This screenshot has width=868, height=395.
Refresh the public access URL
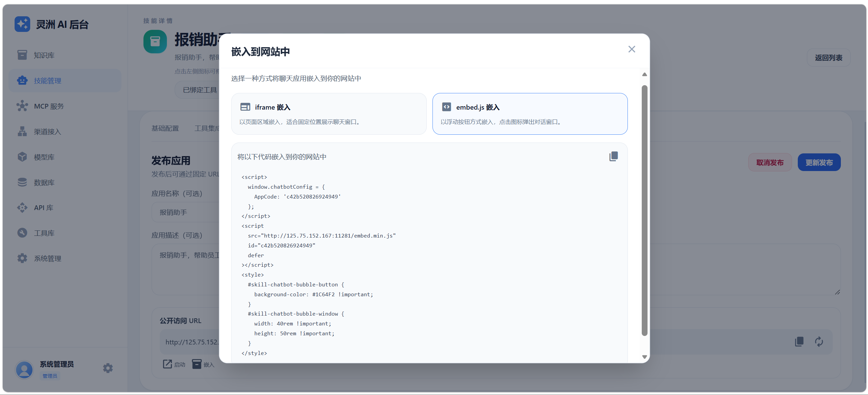tap(819, 342)
